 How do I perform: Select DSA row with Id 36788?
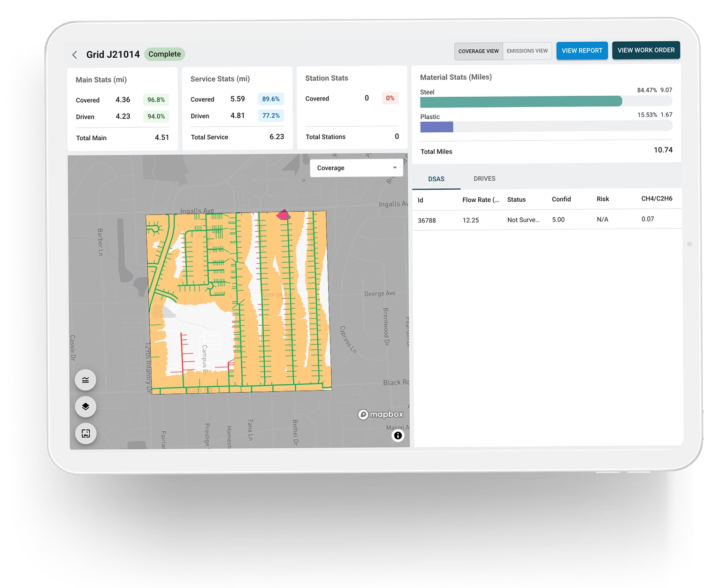tap(547, 220)
